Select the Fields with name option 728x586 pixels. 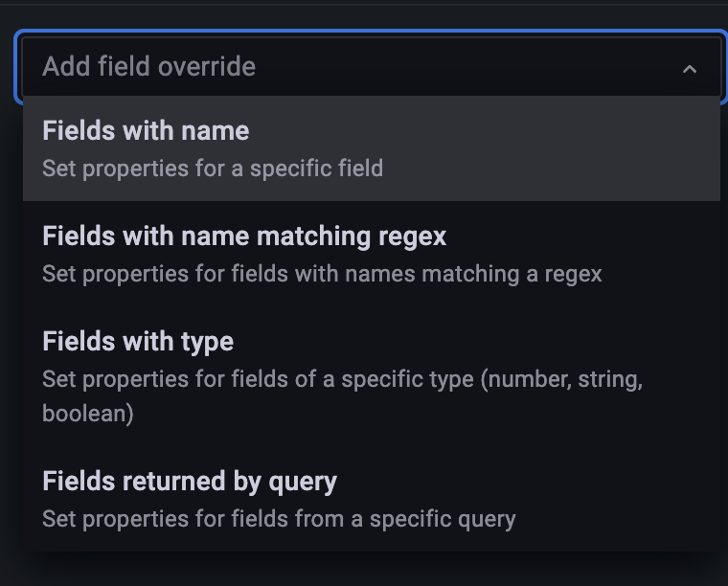(x=146, y=131)
